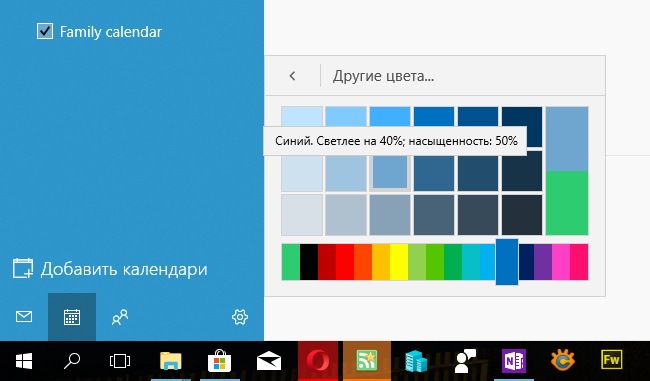Screen dimensions: 650x381
Task: Open Microsoft Store from the taskbar
Action: (x=219, y=361)
